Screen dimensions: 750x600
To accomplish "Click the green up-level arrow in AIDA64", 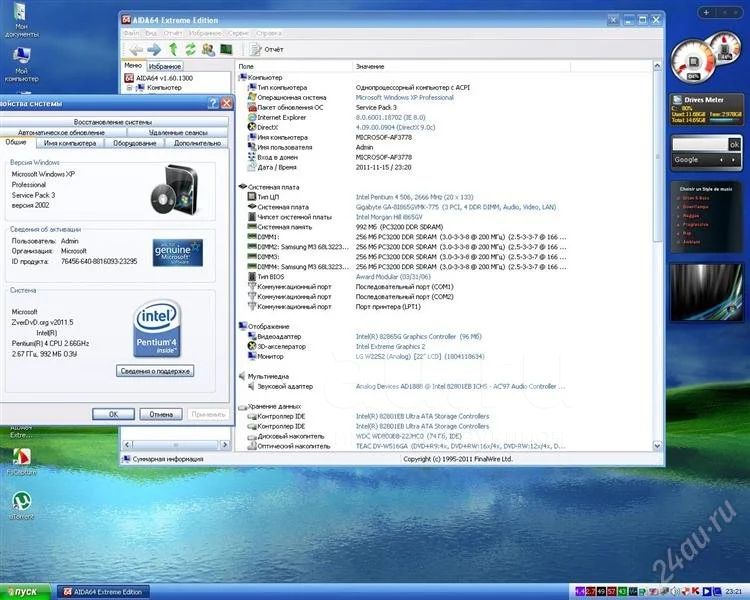I will pyautogui.click(x=173, y=49).
